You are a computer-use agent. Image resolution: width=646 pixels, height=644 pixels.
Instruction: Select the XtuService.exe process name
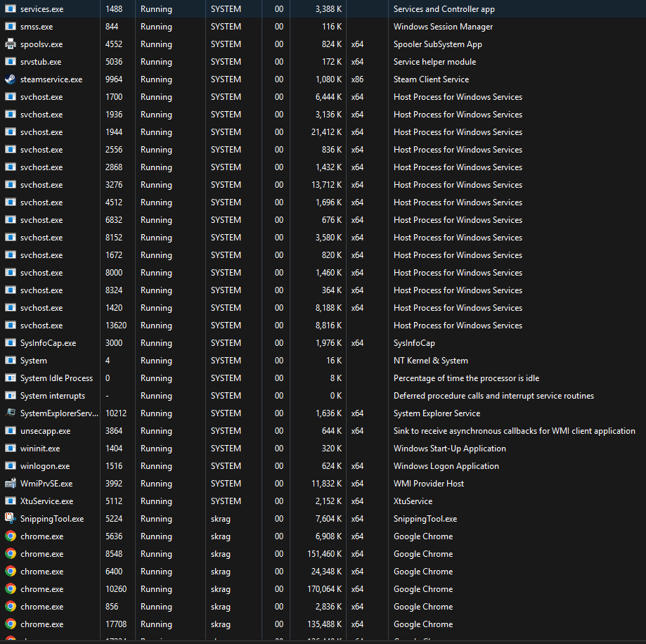[x=46, y=501]
